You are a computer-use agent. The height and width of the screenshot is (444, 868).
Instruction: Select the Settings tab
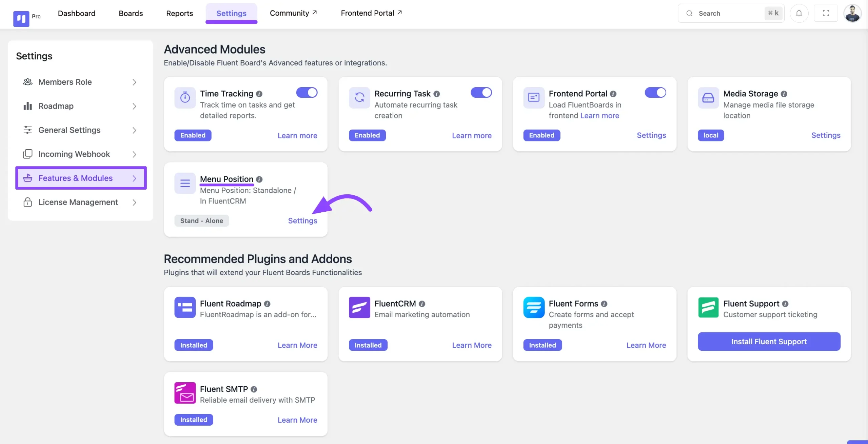click(x=232, y=13)
